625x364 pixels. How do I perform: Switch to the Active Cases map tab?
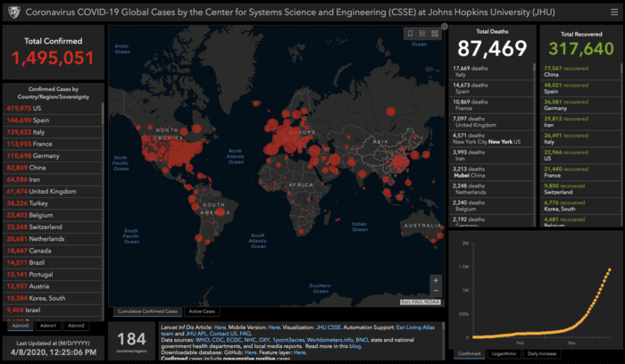[202, 311]
